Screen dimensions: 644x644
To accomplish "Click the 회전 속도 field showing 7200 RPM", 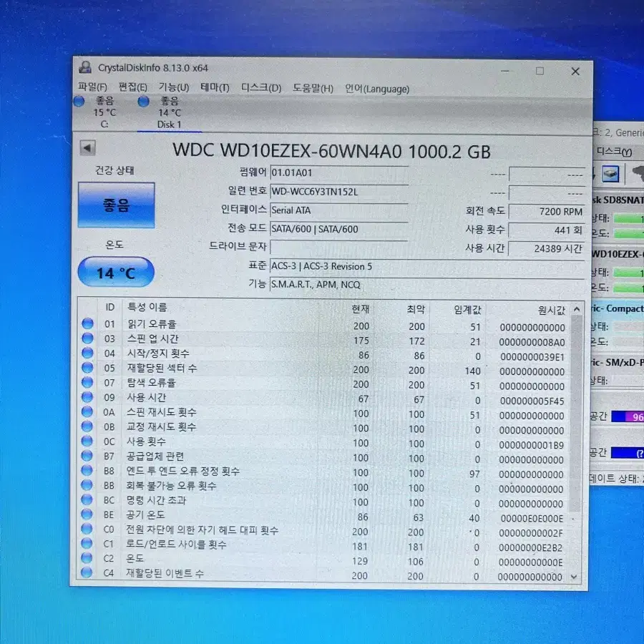I will tap(546, 212).
